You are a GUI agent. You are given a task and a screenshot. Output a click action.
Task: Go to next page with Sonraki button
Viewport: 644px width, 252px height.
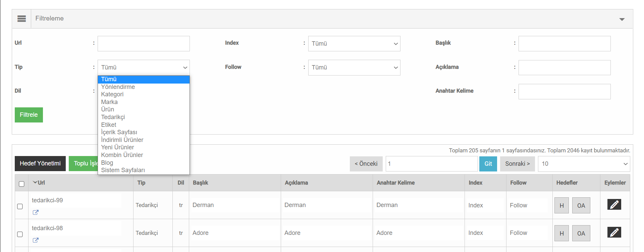[x=517, y=164]
